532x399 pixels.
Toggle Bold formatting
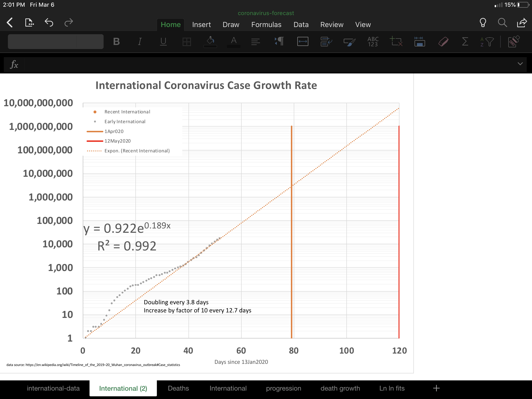click(x=116, y=42)
